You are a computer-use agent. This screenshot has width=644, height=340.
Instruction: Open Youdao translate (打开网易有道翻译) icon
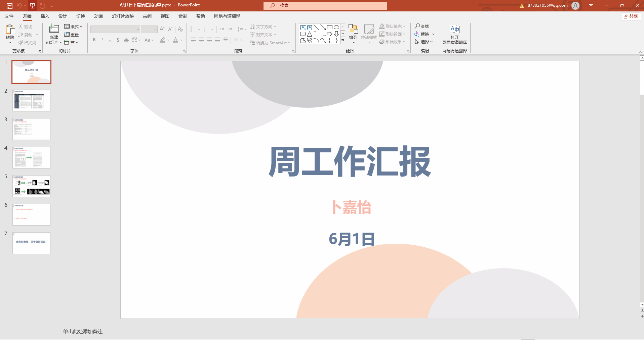455,29
